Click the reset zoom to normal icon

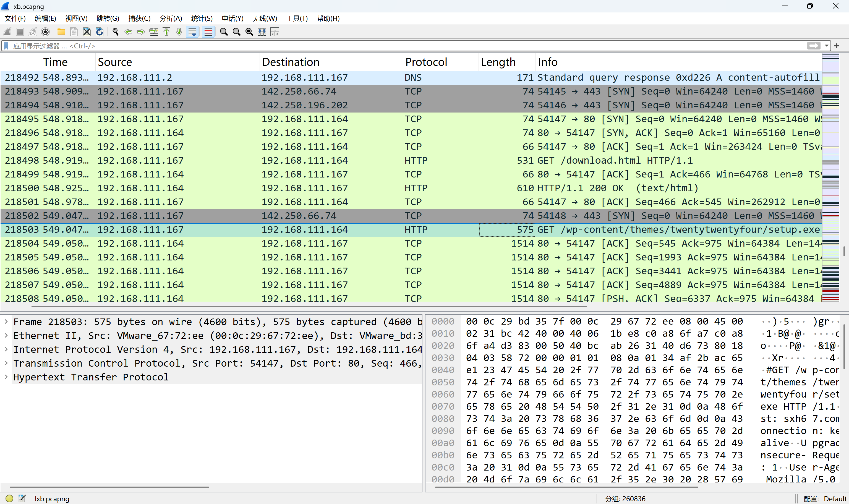coord(249,32)
